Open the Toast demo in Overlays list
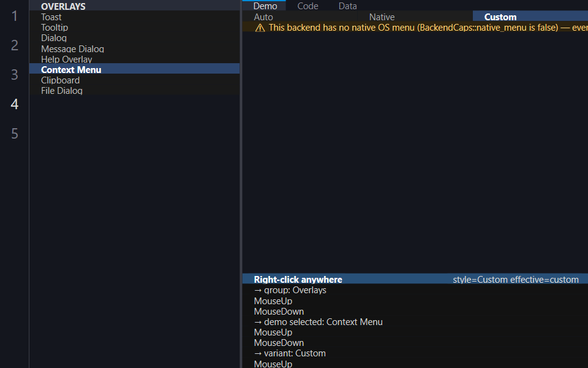 tap(134, 17)
